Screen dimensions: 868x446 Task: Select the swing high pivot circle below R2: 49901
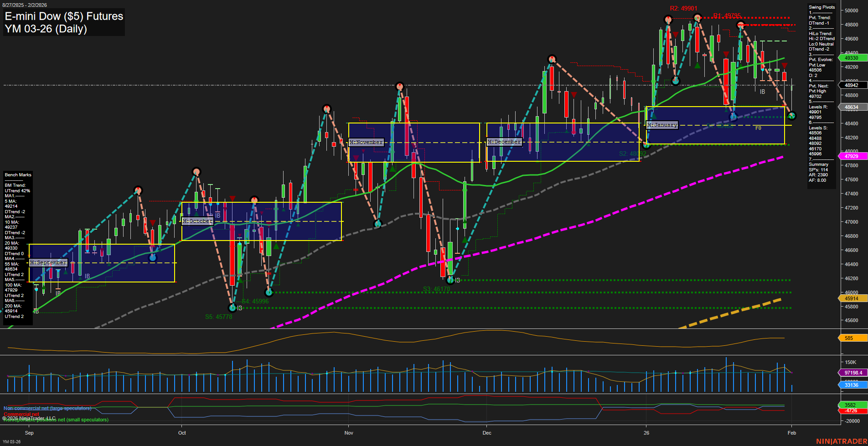click(668, 19)
